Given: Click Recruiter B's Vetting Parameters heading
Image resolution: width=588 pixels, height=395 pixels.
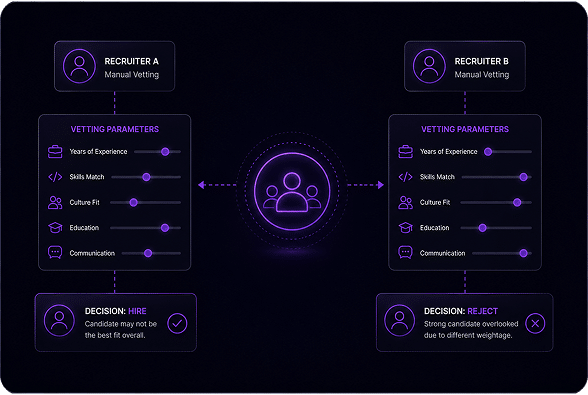Looking at the screenshot, I should tap(465, 129).
